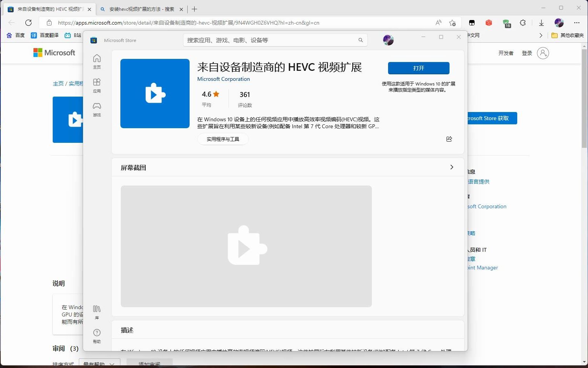Open the sort order dropdown on webpage
This screenshot has height=368, width=588.
click(100, 363)
